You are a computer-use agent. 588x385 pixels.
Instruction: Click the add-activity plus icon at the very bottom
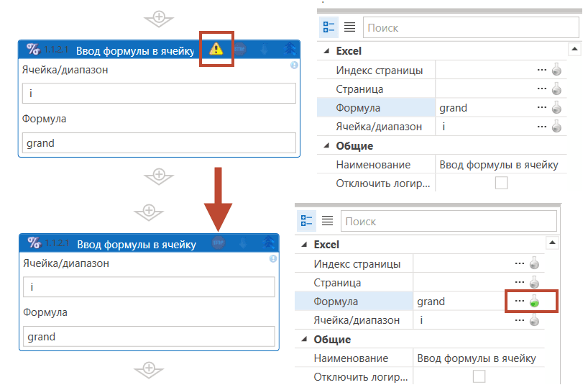tap(150, 369)
